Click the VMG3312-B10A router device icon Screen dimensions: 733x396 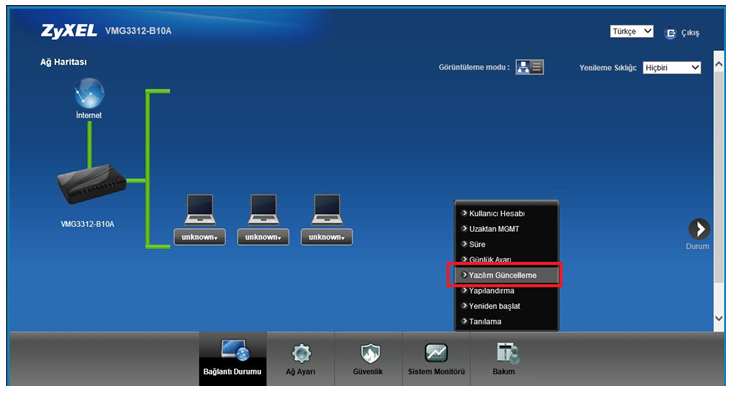[92, 184]
